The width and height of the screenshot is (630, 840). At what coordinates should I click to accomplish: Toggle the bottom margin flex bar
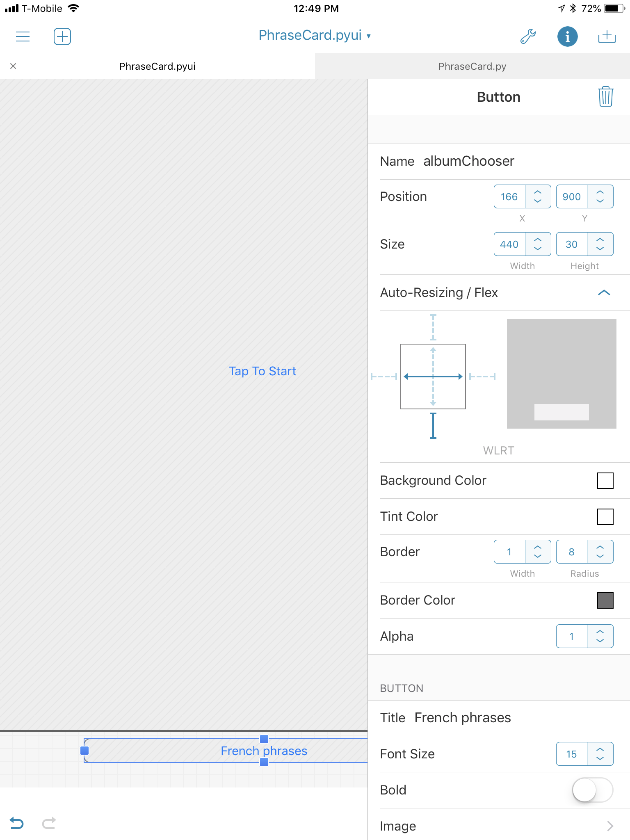tap(433, 426)
